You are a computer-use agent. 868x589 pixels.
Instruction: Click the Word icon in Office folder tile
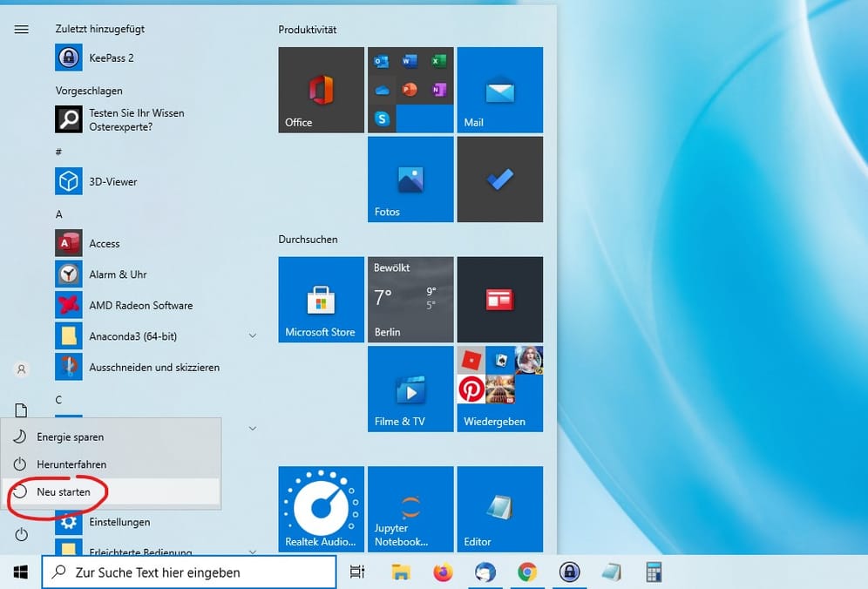(x=410, y=61)
